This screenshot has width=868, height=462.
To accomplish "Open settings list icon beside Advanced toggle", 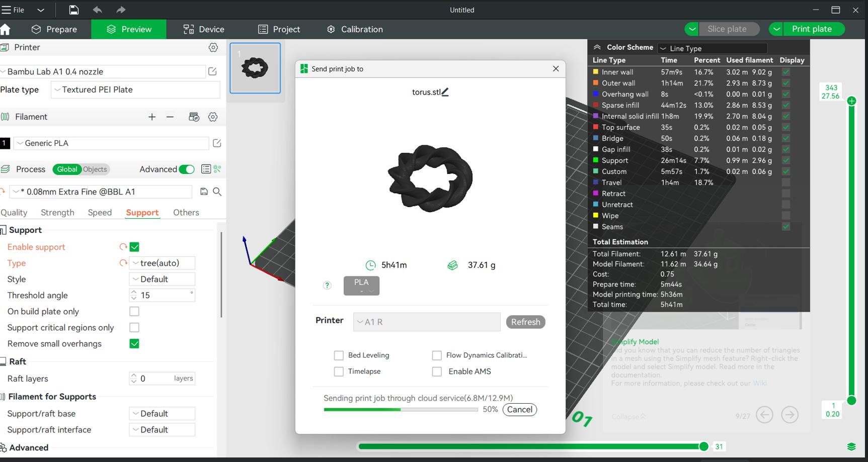I will click(206, 169).
